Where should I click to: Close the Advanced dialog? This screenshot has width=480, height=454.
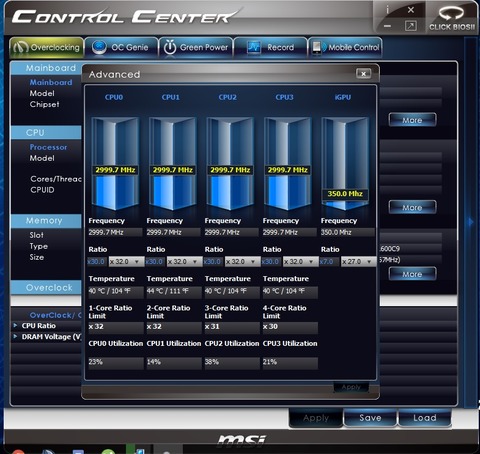pyautogui.click(x=363, y=74)
